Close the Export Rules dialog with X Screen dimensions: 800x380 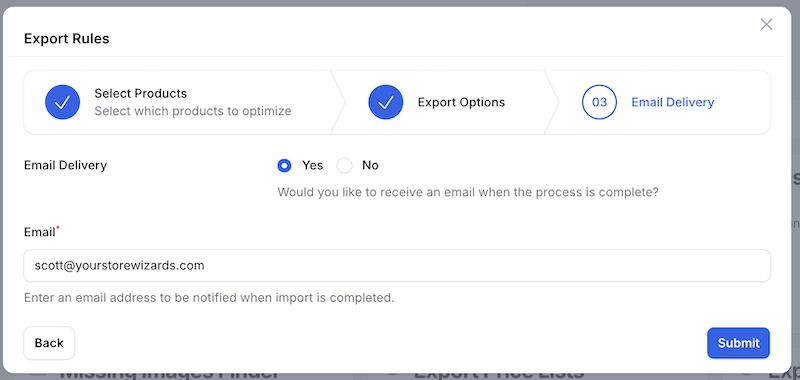[766, 24]
